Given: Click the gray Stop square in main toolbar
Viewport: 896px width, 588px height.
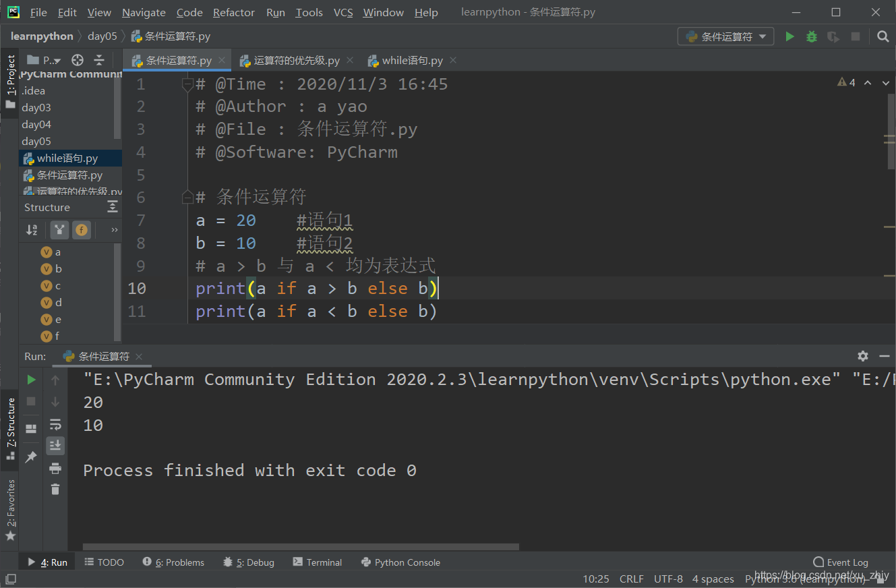Looking at the screenshot, I should click(856, 36).
